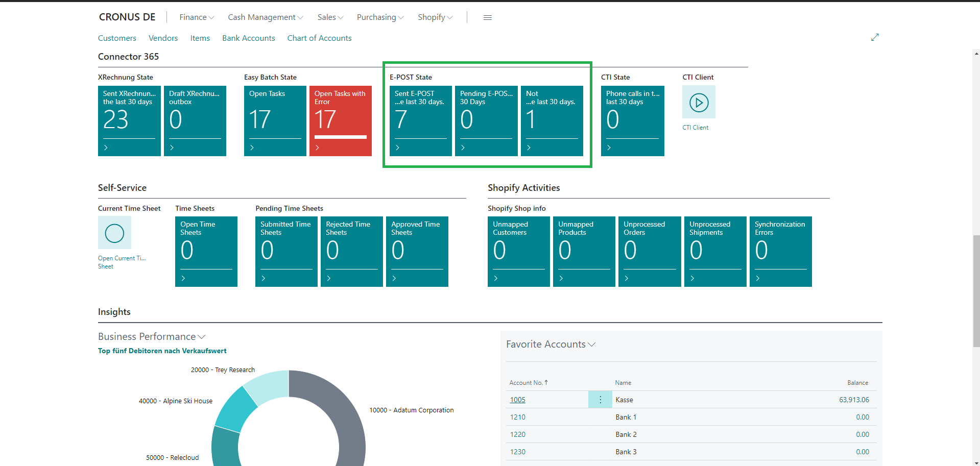Open account number 1005 link
Screen dimensions: 980x466
point(517,400)
